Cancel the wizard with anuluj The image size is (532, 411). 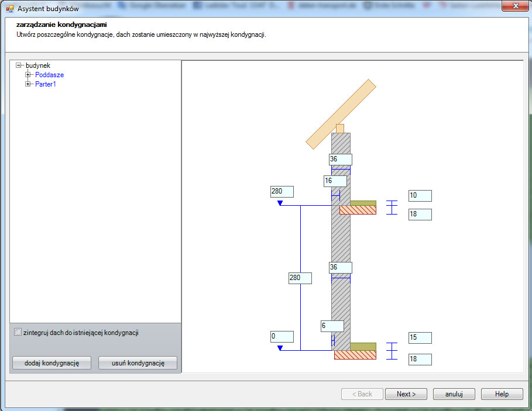[454, 394]
